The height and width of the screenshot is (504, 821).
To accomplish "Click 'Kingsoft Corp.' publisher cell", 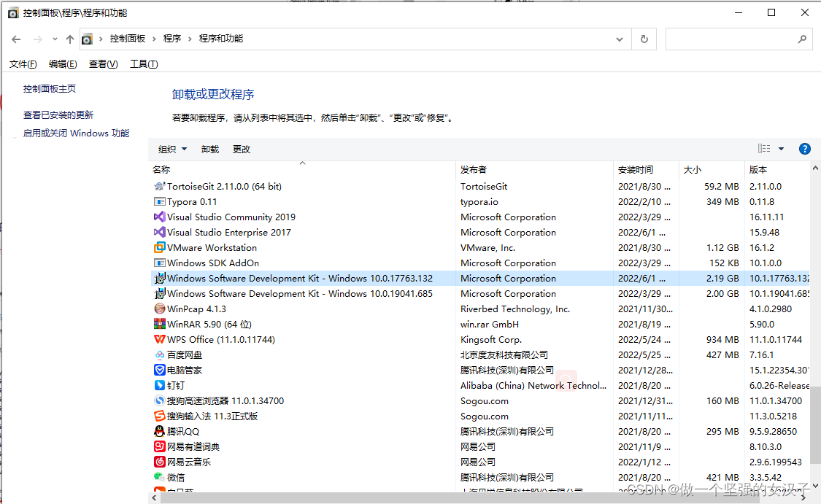I will tap(491, 339).
